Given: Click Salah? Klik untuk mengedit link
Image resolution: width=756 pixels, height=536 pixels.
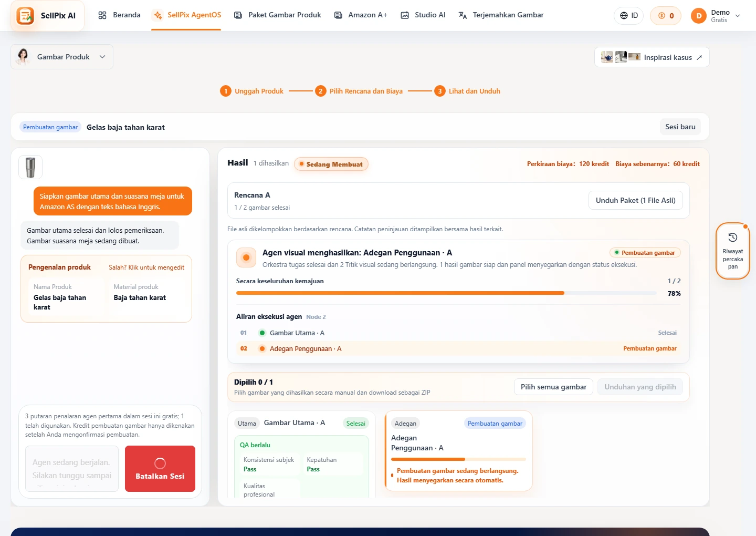Looking at the screenshot, I should click(146, 267).
